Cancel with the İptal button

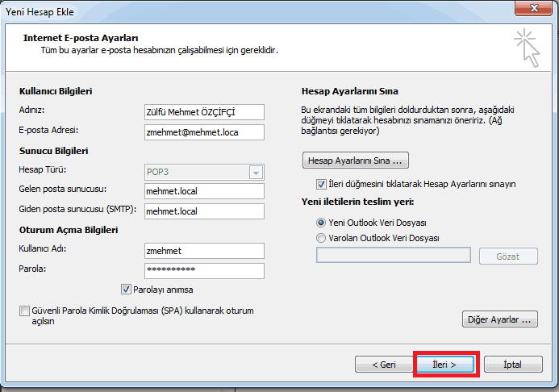[511, 365]
